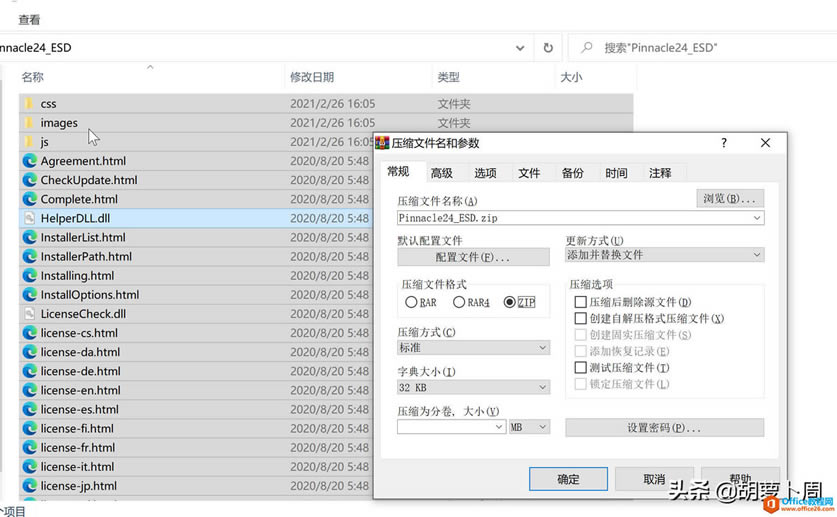This screenshot has width=837, height=517.
Task: Click the Edge icon beside license-en.html
Action: (x=29, y=391)
